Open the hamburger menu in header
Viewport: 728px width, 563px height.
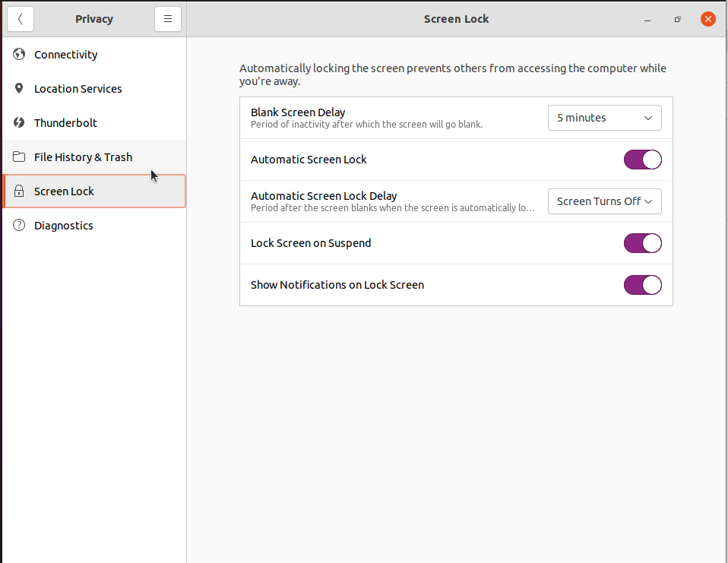click(168, 19)
